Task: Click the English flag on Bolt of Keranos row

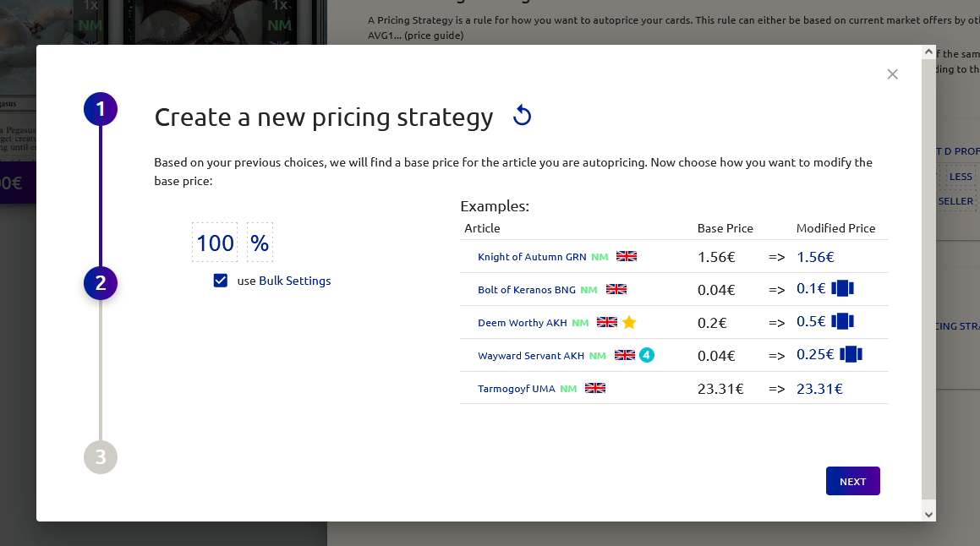Action: [616, 289]
